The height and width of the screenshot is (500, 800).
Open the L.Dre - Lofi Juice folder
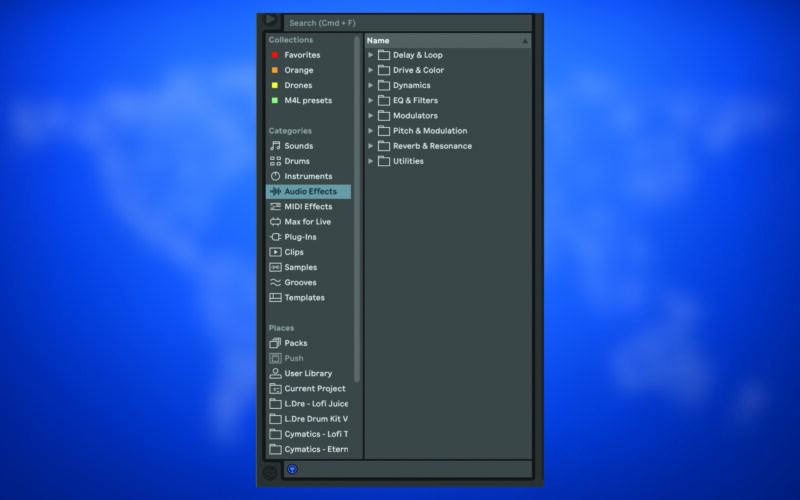tap(309, 404)
